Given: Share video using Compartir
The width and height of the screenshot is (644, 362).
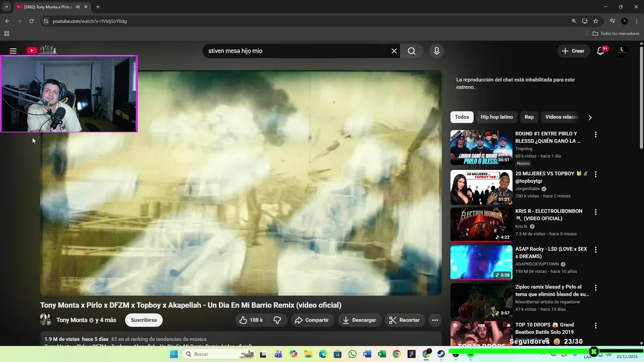Looking at the screenshot, I should (x=312, y=320).
